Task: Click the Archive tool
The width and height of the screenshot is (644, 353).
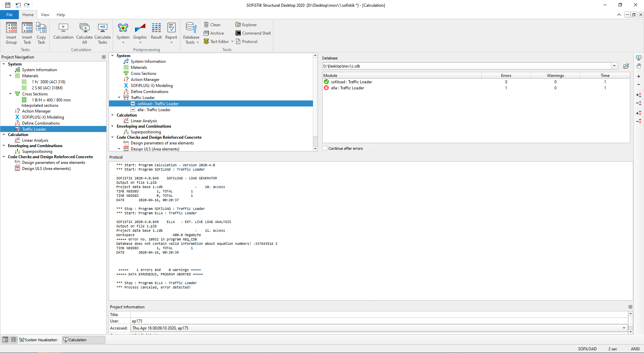Action: (x=214, y=33)
